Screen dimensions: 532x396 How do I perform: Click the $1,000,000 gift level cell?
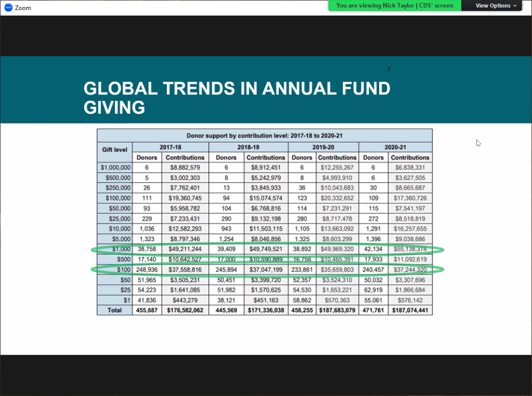coord(115,168)
